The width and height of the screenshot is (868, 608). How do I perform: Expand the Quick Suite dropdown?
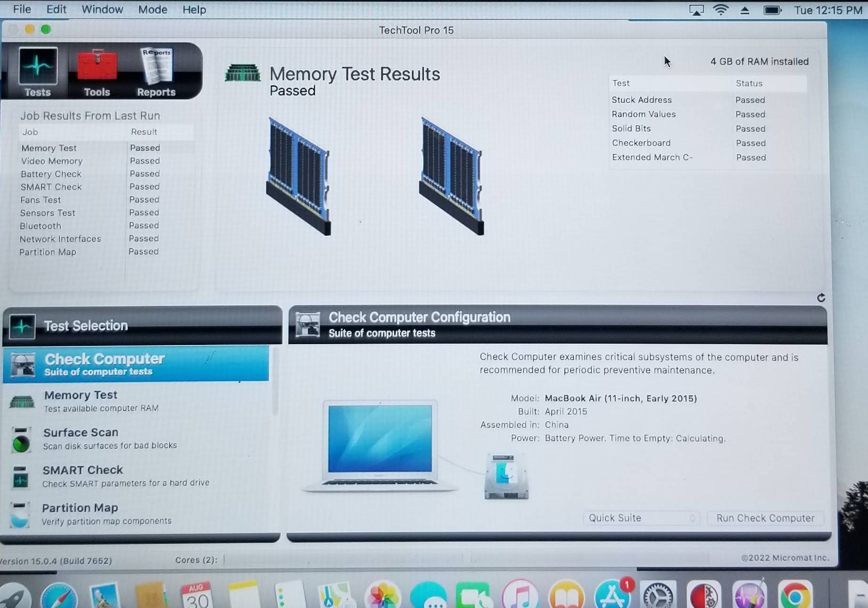coord(641,518)
